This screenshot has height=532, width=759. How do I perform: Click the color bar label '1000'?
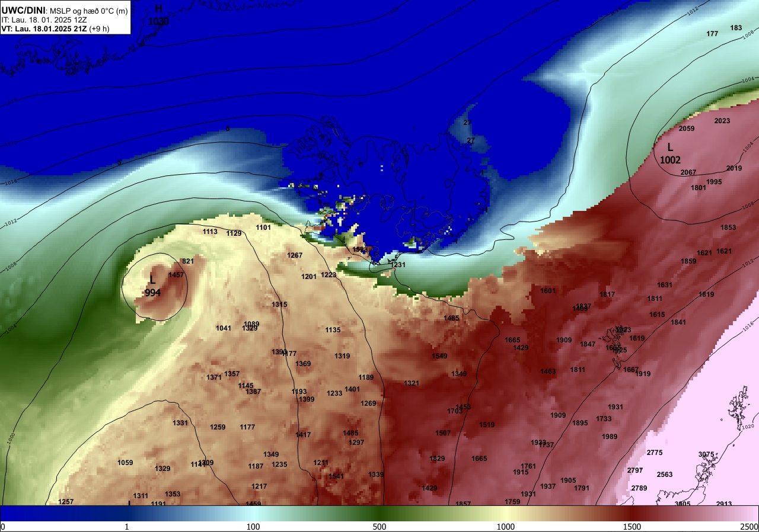(506, 527)
